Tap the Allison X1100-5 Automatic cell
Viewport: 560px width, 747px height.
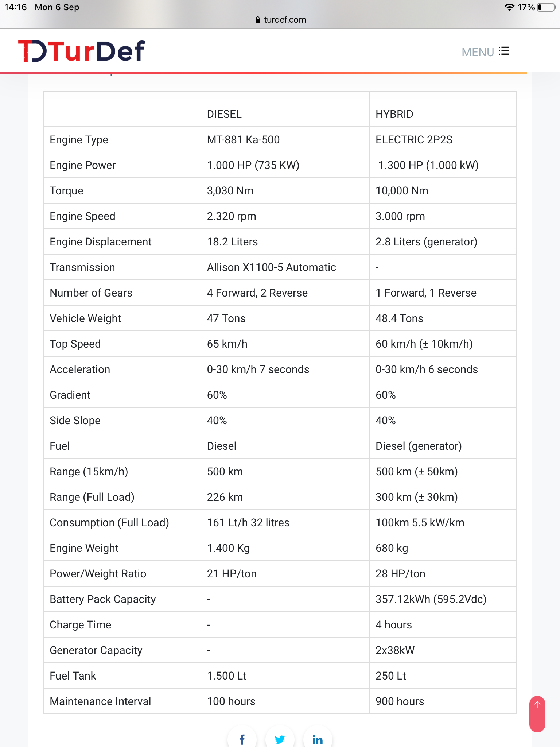(x=271, y=267)
